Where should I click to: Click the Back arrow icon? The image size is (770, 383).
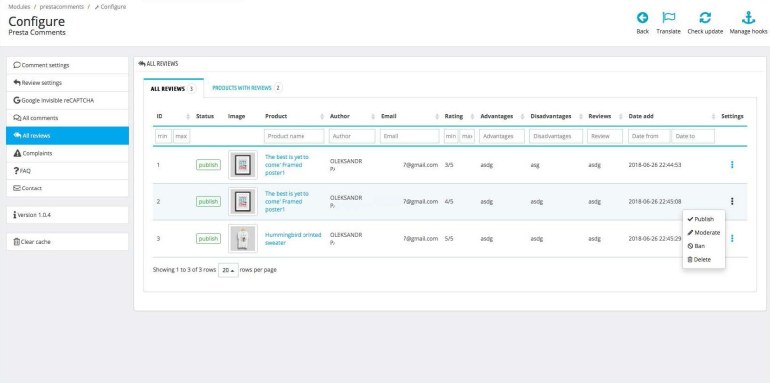(x=642, y=18)
